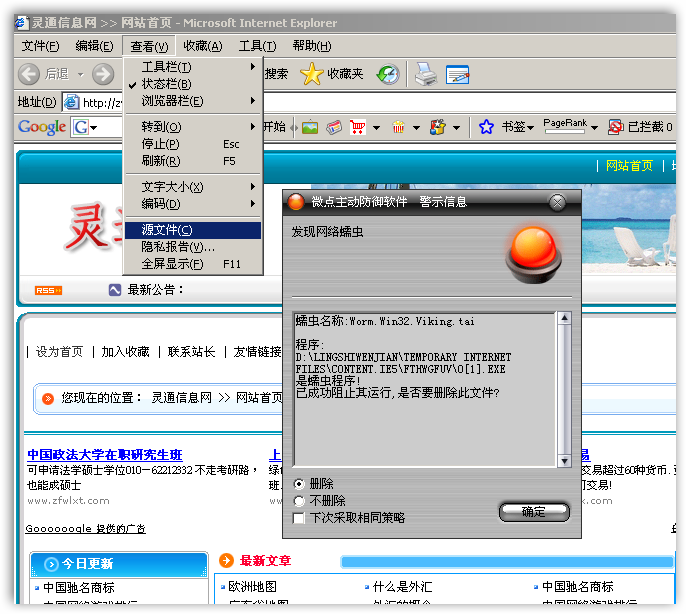The height and width of the screenshot is (615, 687).
Task: Click 停止(P) in the View menu
Action: (x=193, y=144)
